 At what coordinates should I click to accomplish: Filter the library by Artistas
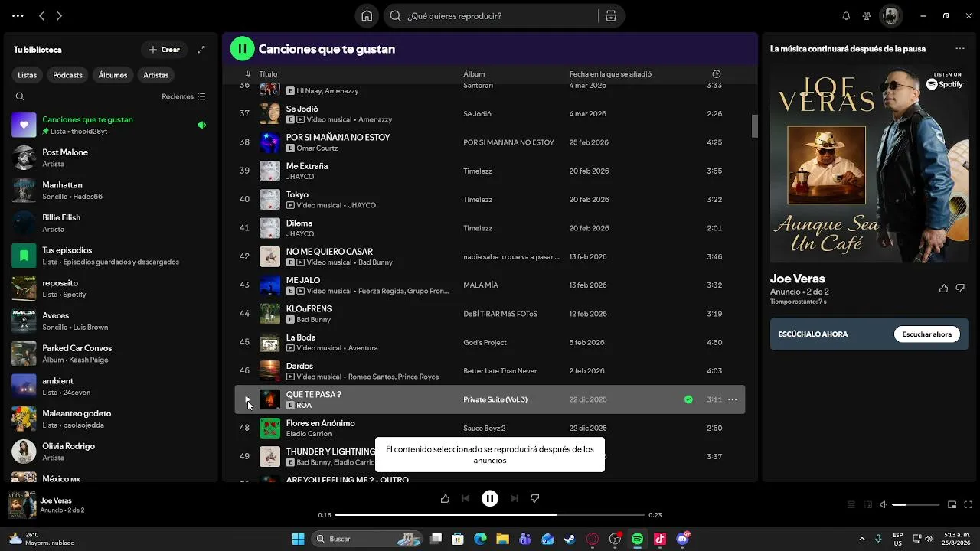[x=155, y=75]
